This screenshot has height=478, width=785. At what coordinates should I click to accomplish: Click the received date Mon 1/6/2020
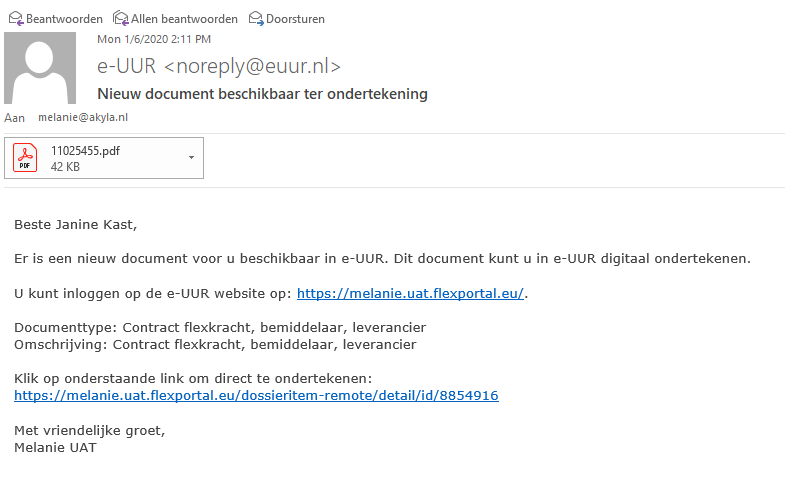[133, 39]
